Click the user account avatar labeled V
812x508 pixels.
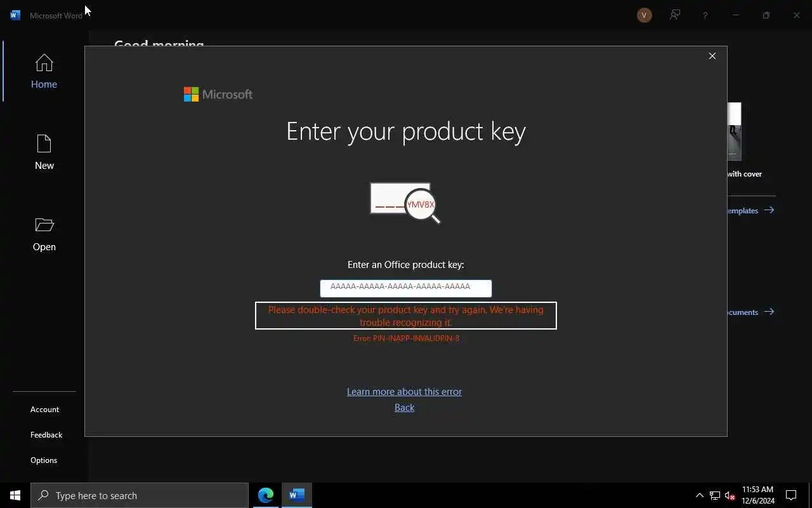tap(645, 15)
